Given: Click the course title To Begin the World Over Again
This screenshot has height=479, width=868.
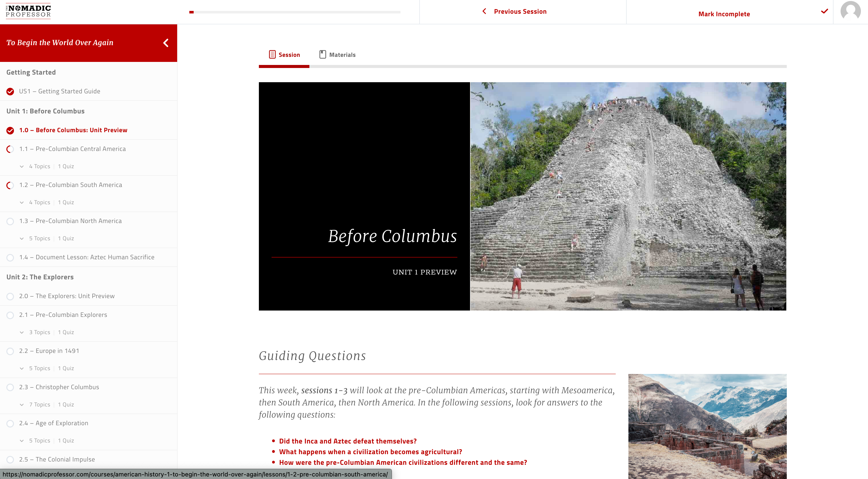Looking at the screenshot, I should point(60,43).
